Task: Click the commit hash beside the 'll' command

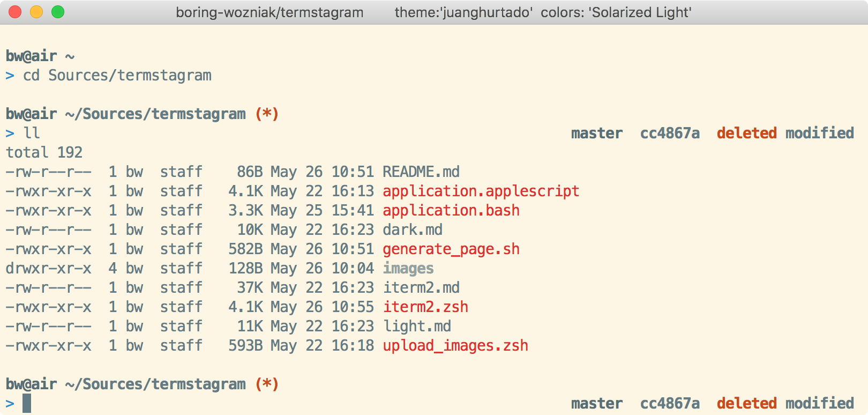Action: click(x=670, y=134)
